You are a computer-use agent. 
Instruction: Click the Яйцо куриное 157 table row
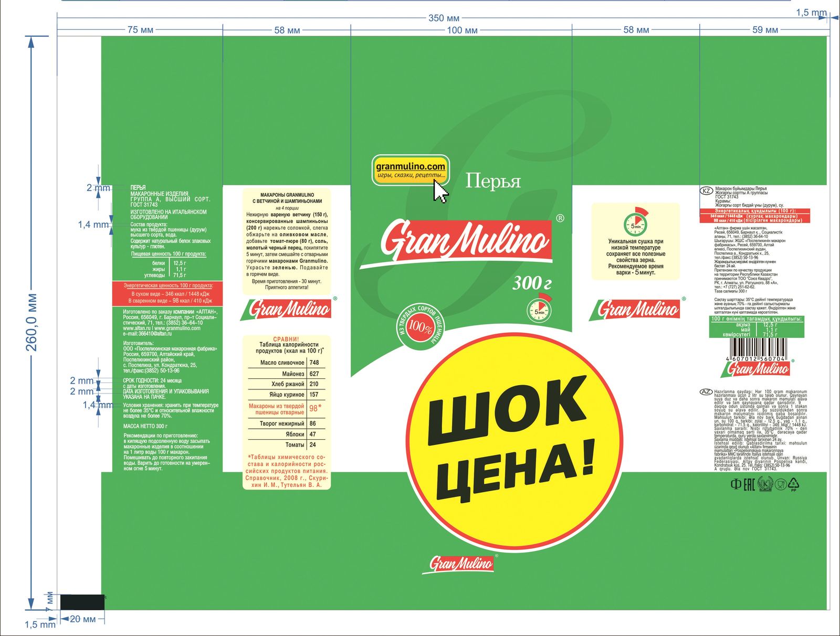click(287, 395)
